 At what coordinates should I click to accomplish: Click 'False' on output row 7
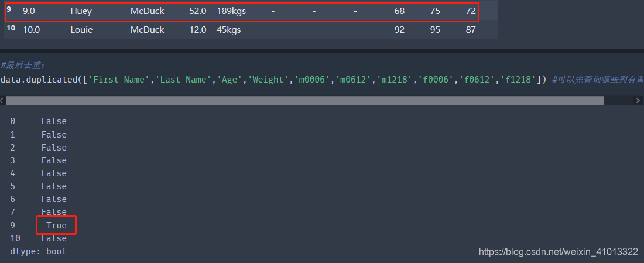coord(54,212)
